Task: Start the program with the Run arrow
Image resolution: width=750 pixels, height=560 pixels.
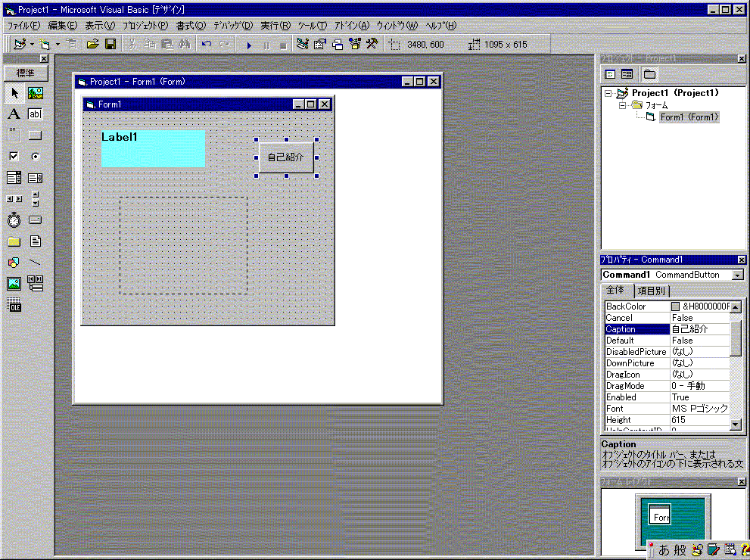Action: 249,45
